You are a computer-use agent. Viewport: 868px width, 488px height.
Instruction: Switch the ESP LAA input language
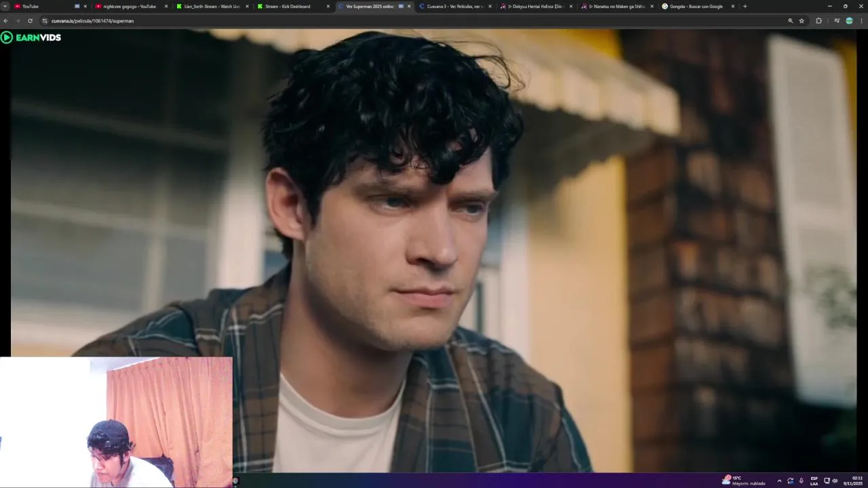tap(814, 481)
